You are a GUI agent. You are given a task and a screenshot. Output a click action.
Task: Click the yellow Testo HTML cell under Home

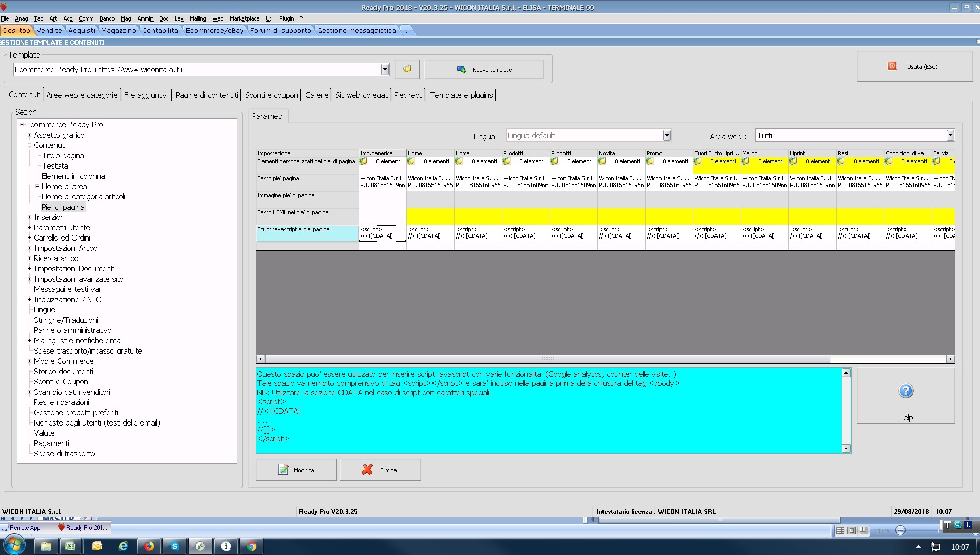430,216
